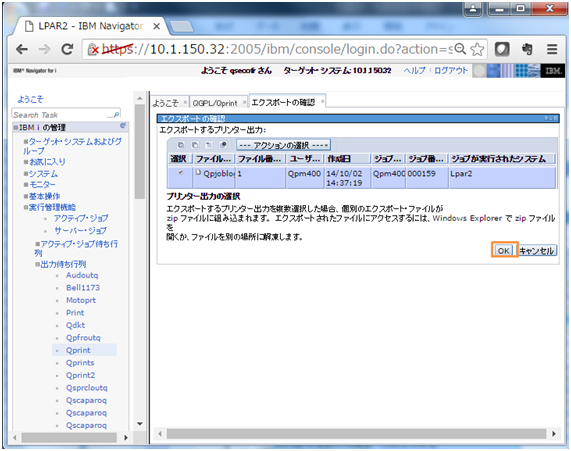Select the Audoutq output queue
This screenshot has height=451, width=571.
coord(82,275)
